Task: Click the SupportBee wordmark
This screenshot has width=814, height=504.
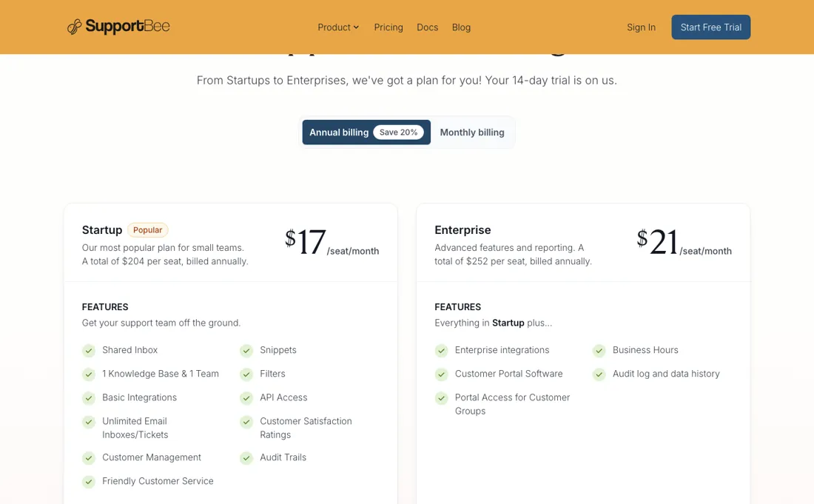Action: pos(128,26)
